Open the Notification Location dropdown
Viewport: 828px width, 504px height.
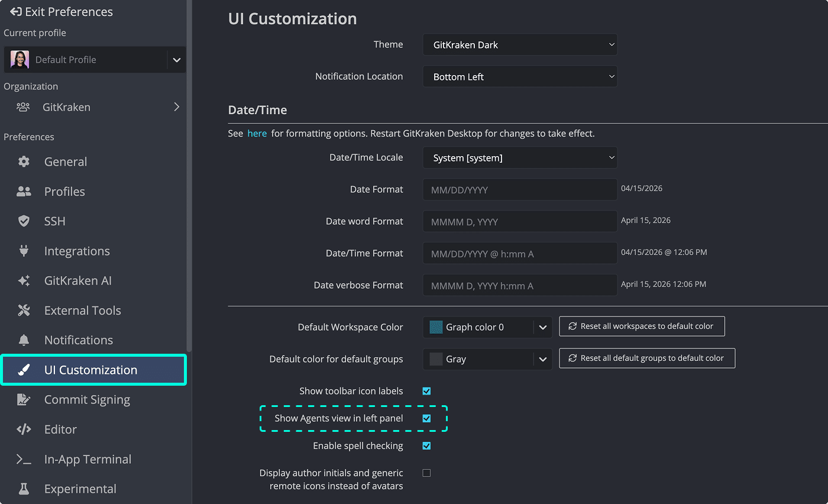519,76
